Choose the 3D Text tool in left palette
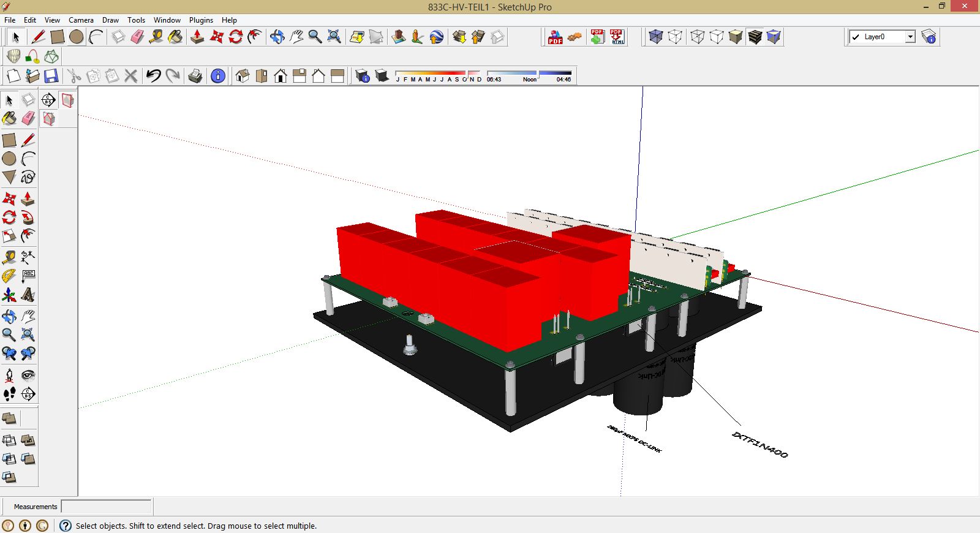The width and height of the screenshot is (980, 533). click(x=28, y=295)
